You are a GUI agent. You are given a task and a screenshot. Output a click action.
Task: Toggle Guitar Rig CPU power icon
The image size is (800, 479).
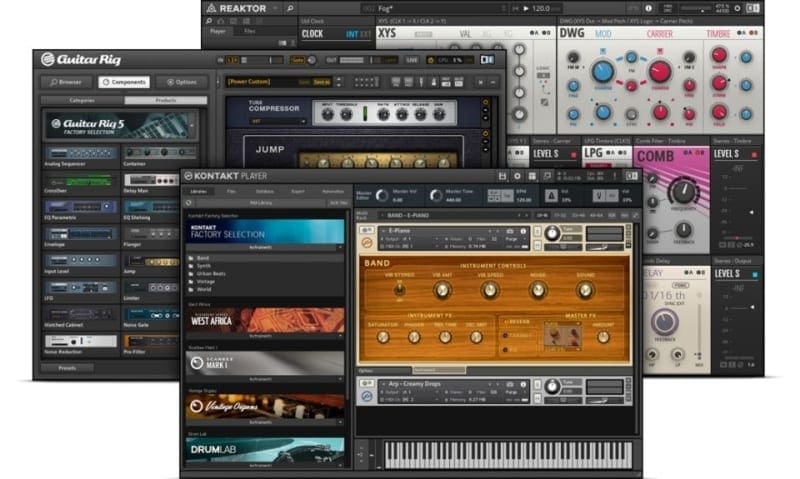431,60
